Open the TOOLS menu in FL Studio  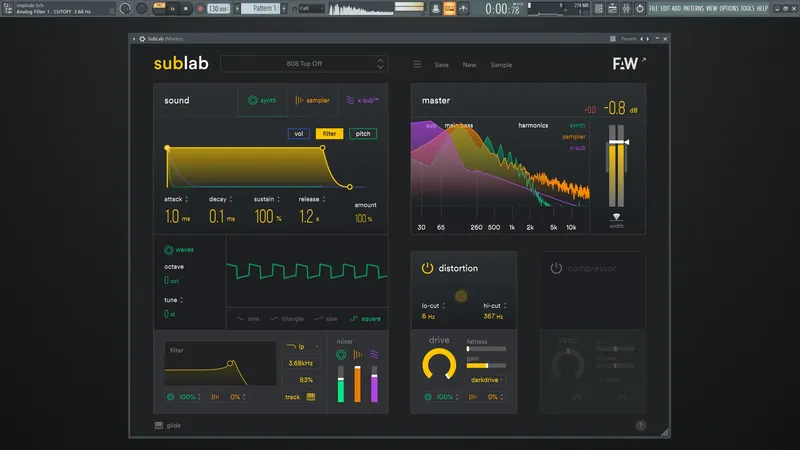coord(747,8)
